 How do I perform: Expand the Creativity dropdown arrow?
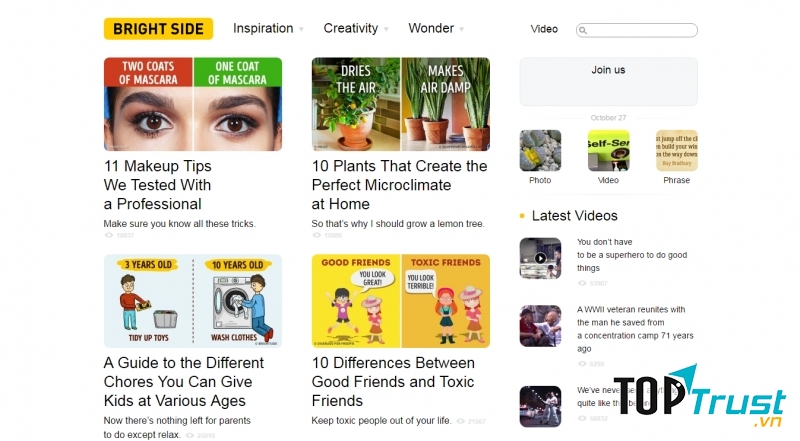386,30
